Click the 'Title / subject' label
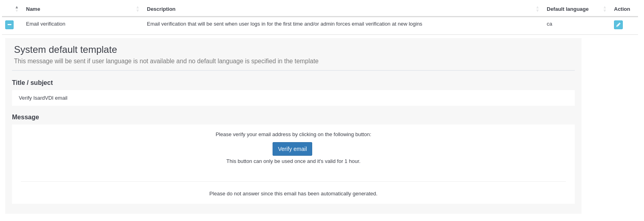This screenshot has width=644, height=221. [32, 83]
